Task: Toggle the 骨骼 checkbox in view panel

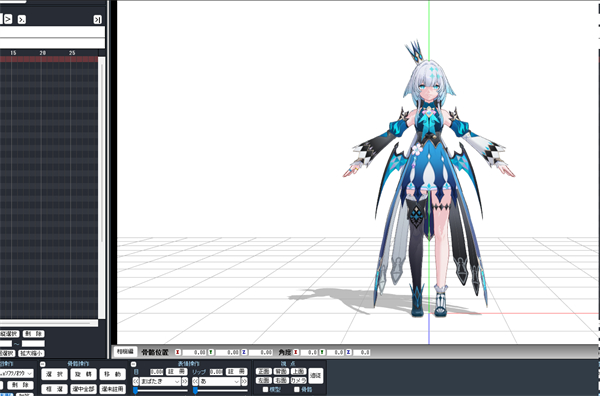Action: [297, 389]
